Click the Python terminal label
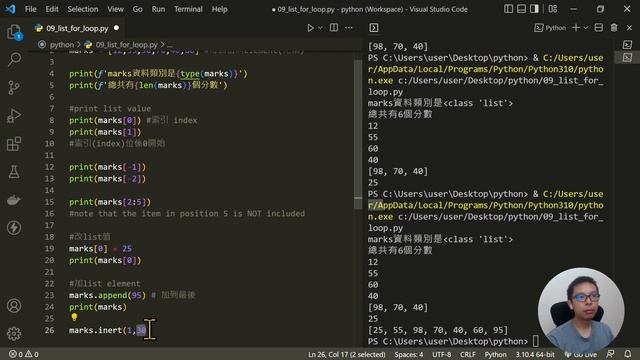Image resolution: width=640 pixels, height=360 pixels. [x=550, y=28]
